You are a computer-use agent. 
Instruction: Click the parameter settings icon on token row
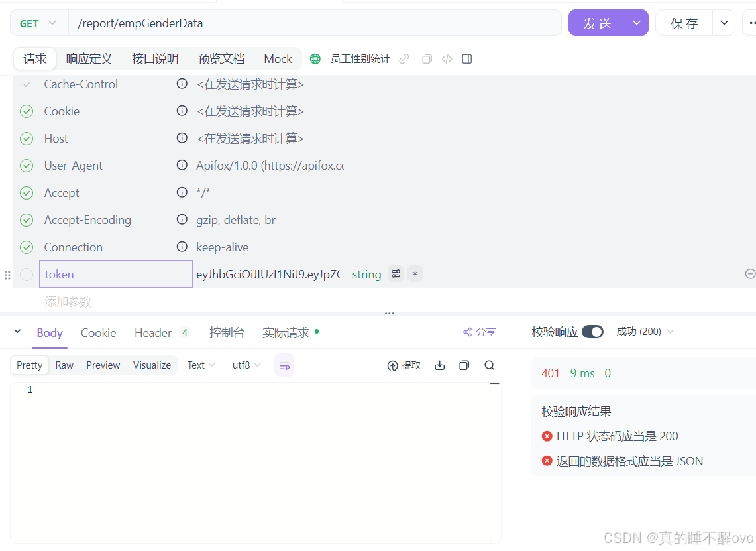point(396,274)
